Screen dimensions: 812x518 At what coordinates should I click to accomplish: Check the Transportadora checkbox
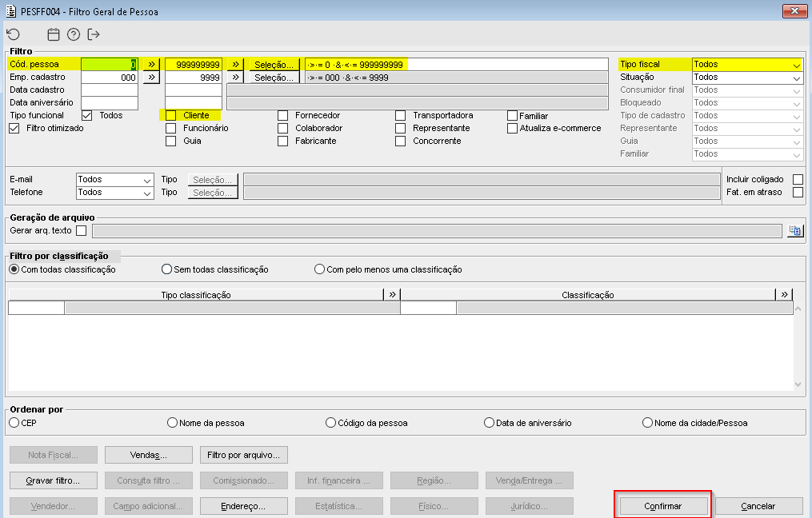point(400,115)
